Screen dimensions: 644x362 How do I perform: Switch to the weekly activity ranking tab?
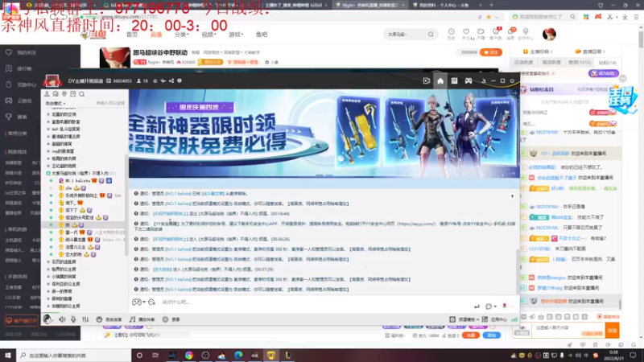551,63
